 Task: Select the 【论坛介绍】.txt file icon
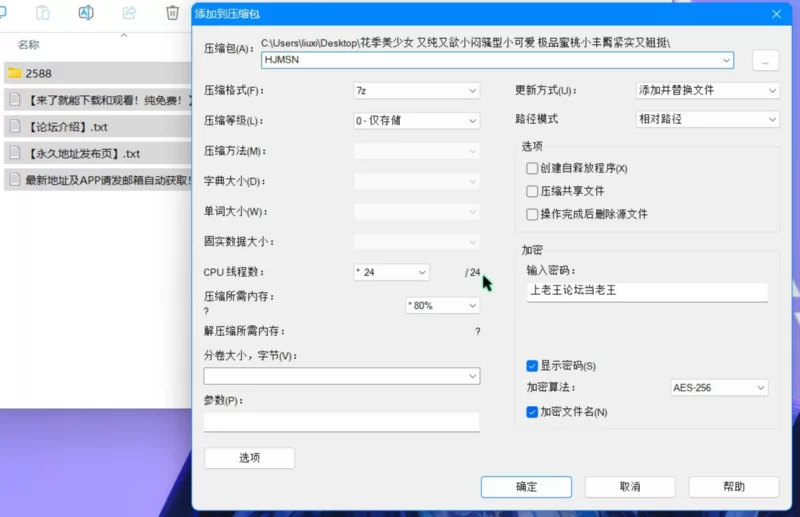pyautogui.click(x=15, y=126)
